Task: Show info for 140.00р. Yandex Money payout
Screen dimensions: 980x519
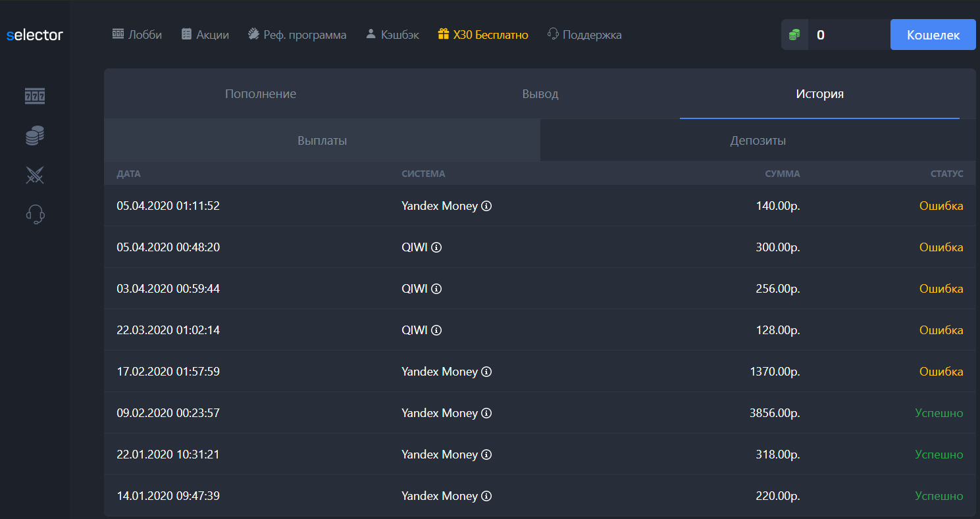Action: pyautogui.click(x=486, y=206)
